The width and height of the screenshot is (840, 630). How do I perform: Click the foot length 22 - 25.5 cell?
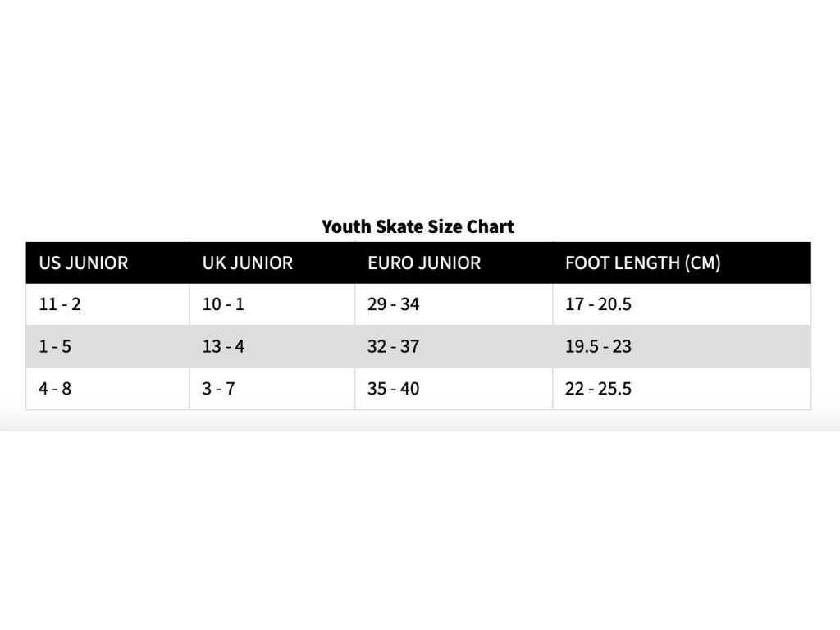[x=682, y=388]
